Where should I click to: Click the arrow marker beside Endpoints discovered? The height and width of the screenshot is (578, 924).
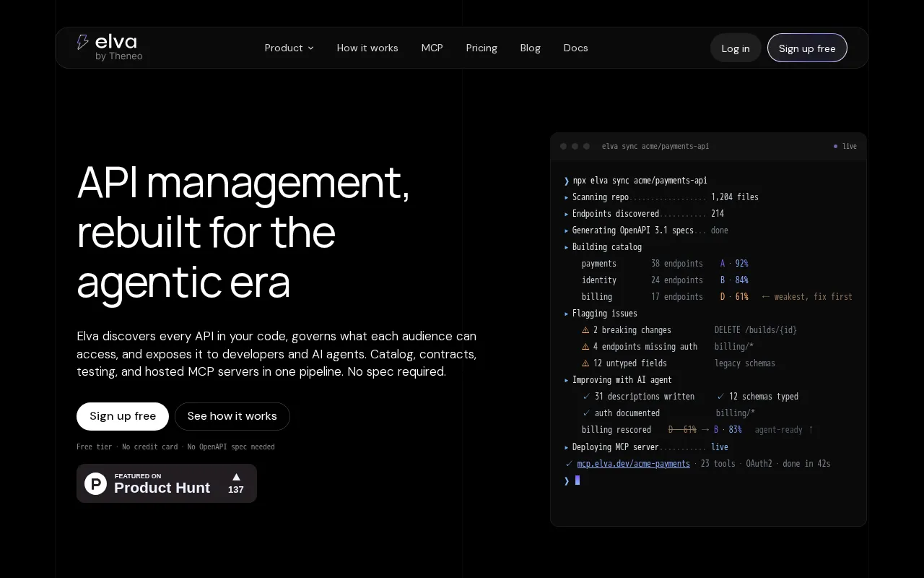click(x=567, y=214)
